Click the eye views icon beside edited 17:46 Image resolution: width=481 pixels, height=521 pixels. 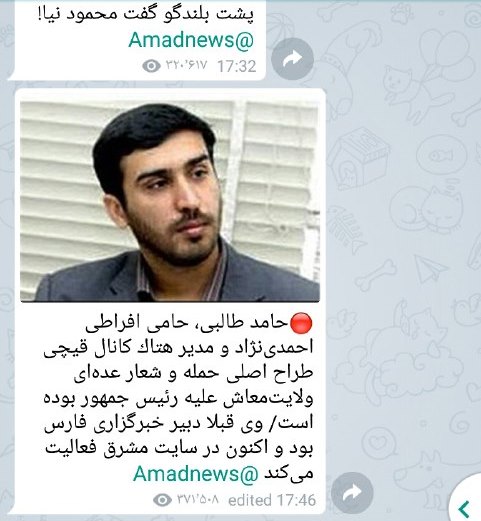point(162,500)
